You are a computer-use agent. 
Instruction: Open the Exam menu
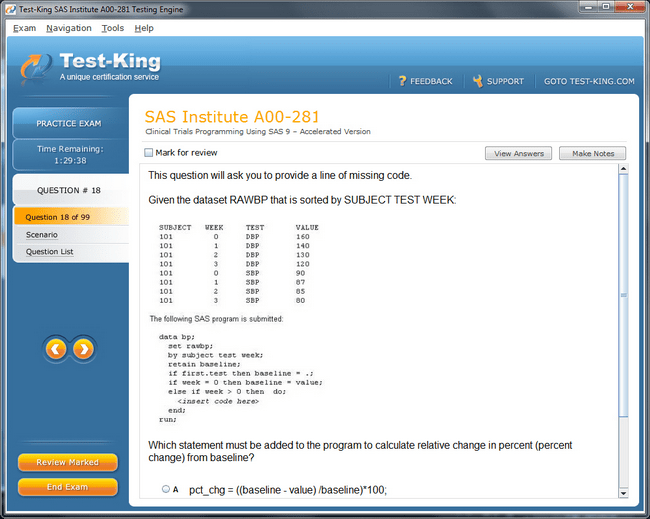tap(24, 28)
